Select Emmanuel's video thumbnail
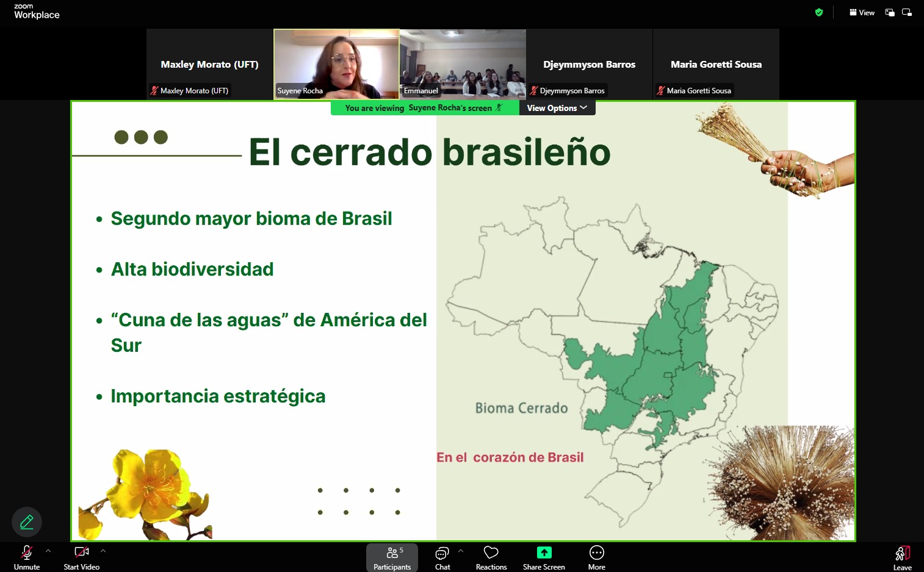The width and height of the screenshot is (924, 572). [463, 64]
